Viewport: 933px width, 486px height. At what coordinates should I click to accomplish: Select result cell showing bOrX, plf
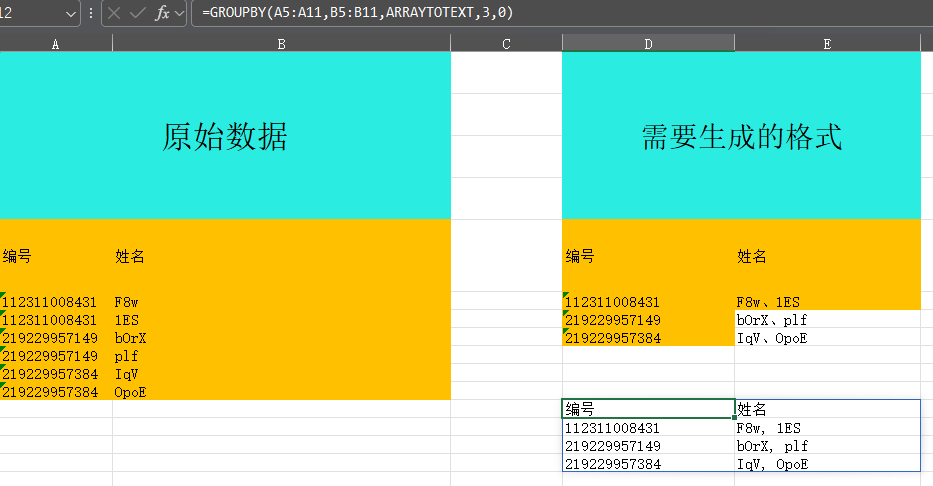tap(827, 446)
